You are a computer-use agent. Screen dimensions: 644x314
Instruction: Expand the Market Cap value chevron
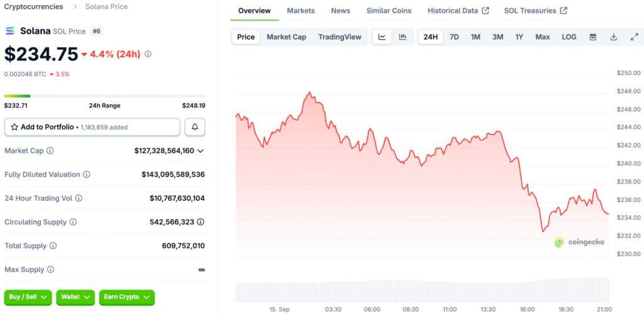(x=201, y=151)
